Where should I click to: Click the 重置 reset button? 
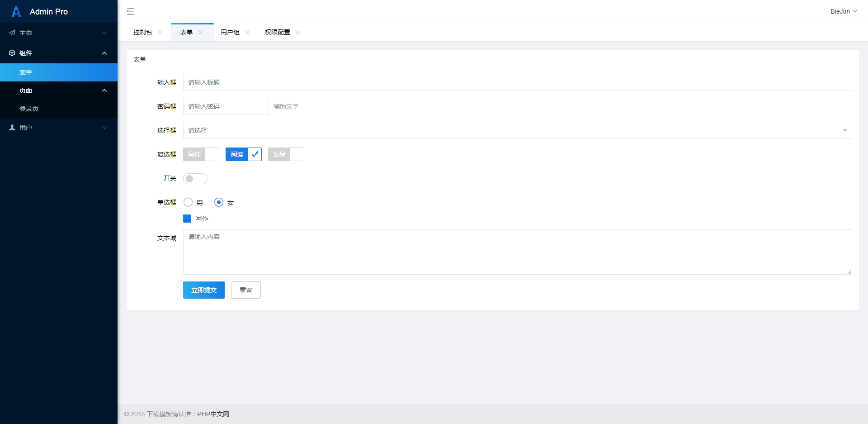(245, 290)
